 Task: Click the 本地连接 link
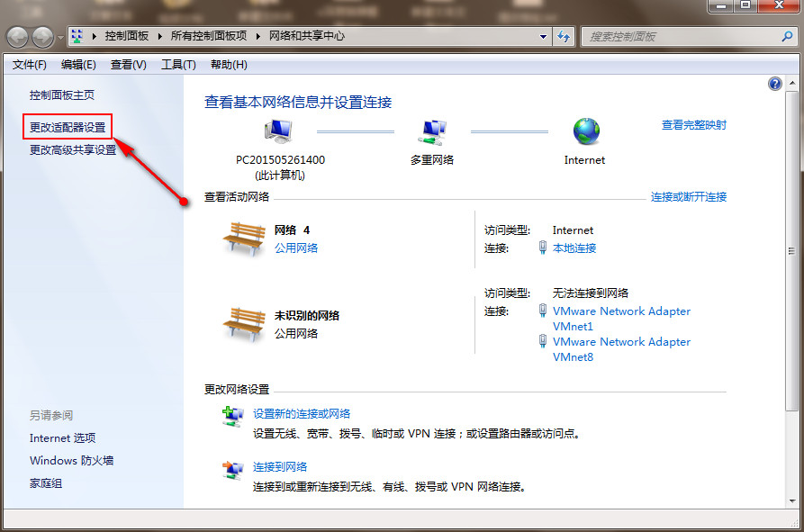pos(574,248)
